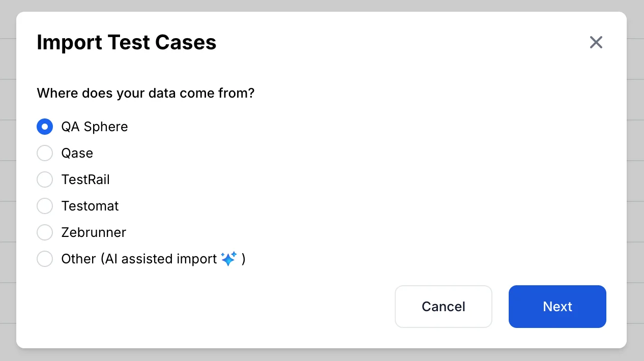The width and height of the screenshot is (644, 361).
Task: Click the 'Qase' option label
Action: 77,153
